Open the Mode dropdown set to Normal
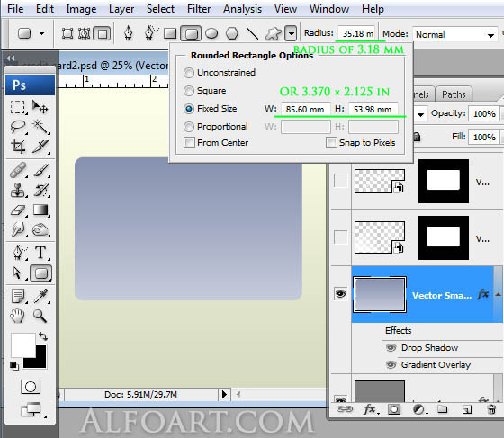Image resolution: width=504 pixels, height=438 pixels. 454,35
